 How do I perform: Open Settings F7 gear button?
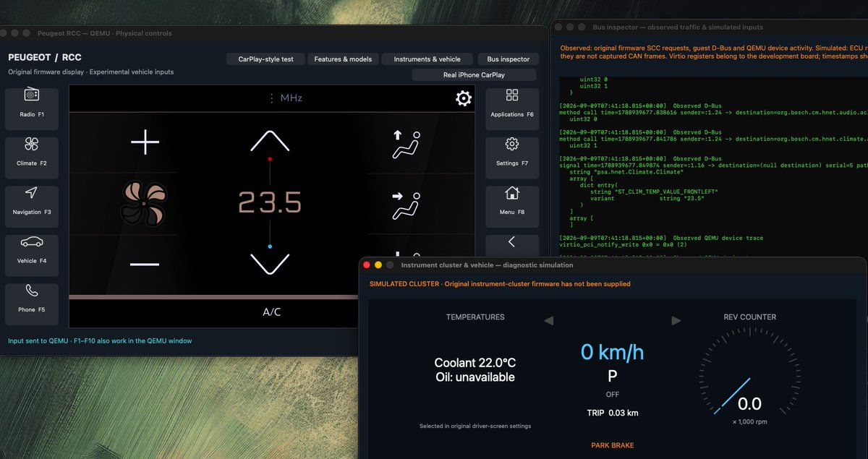(512, 158)
